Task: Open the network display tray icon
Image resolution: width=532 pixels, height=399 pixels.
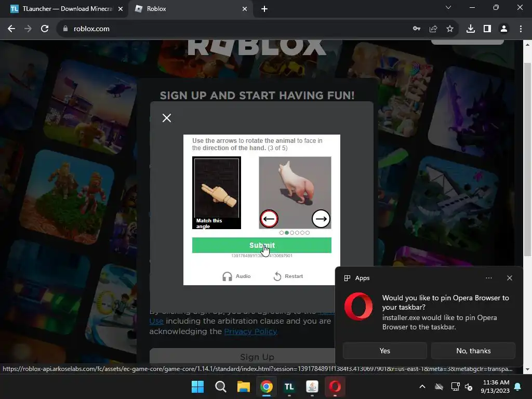Action: (455, 387)
